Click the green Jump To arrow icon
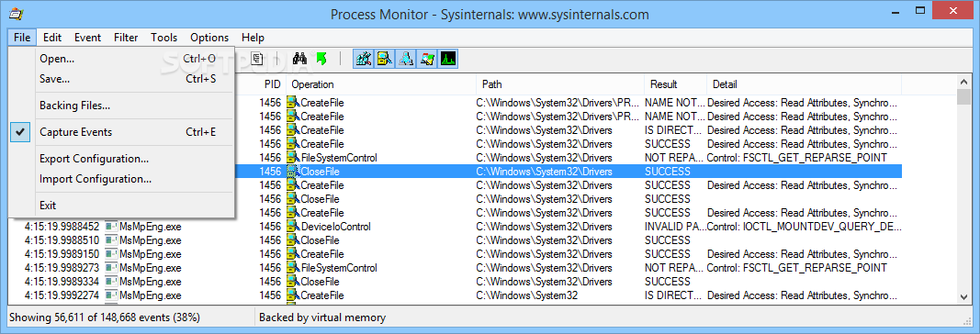The height and width of the screenshot is (334, 980). (321, 59)
